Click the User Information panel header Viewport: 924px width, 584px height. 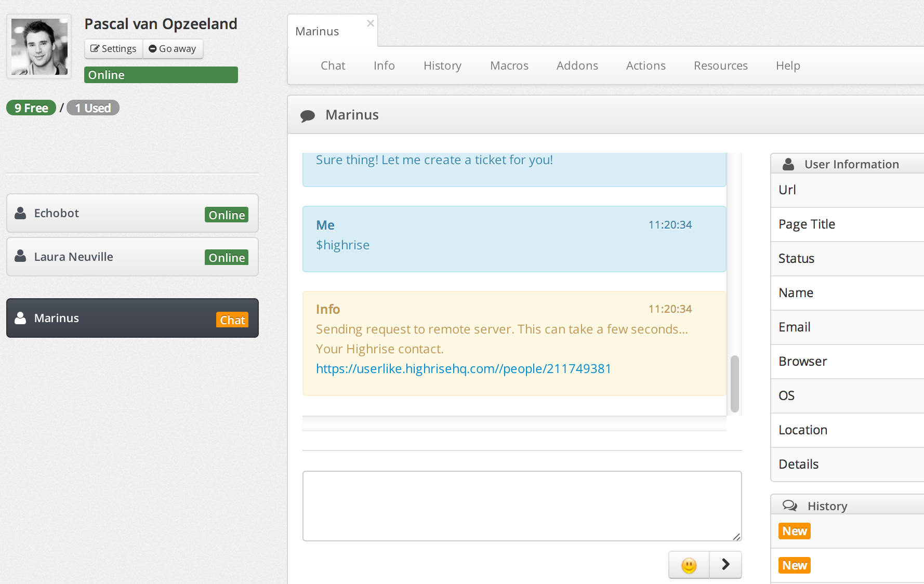(848, 164)
